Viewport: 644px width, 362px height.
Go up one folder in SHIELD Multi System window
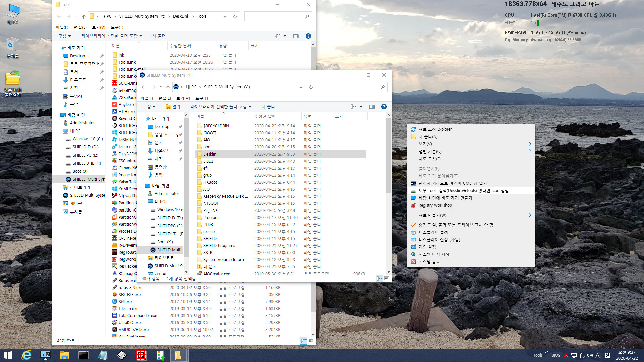(168, 87)
